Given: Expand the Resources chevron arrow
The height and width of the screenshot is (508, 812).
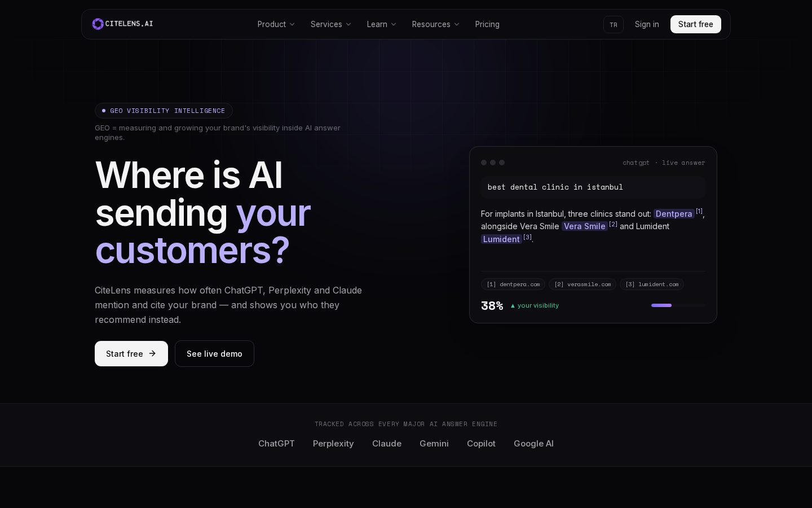Looking at the screenshot, I should (457, 24).
